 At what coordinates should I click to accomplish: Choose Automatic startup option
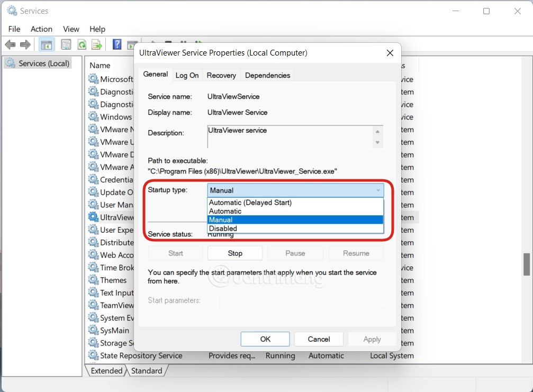point(295,211)
